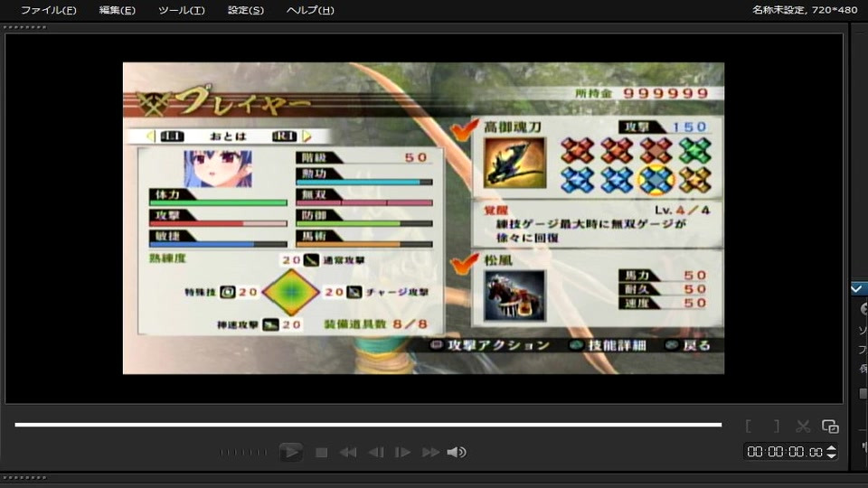Toggle the blue checkbox on right edge
Screen dimensions: 868x488
click(x=857, y=289)
